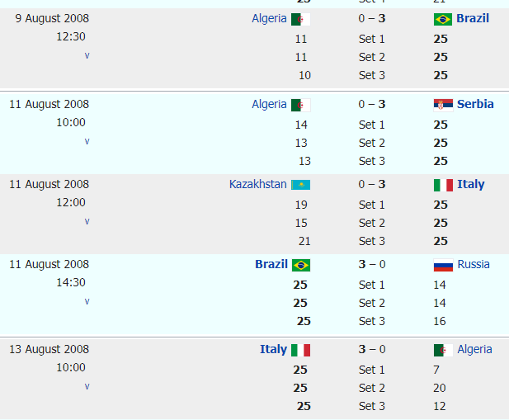Screen dimensions: 509x420
Task: Click the Algeria flag in the Serbia match
Action: click(x=300, y=105)
